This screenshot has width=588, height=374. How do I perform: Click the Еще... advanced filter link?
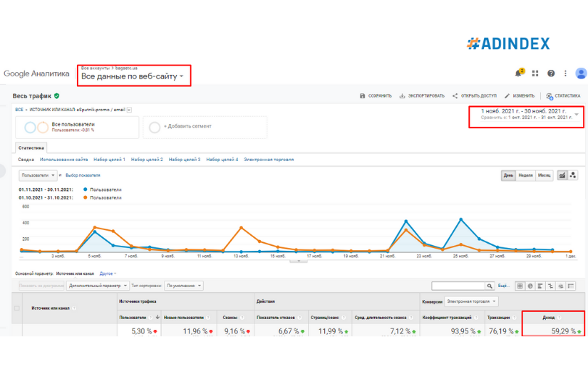504,286
